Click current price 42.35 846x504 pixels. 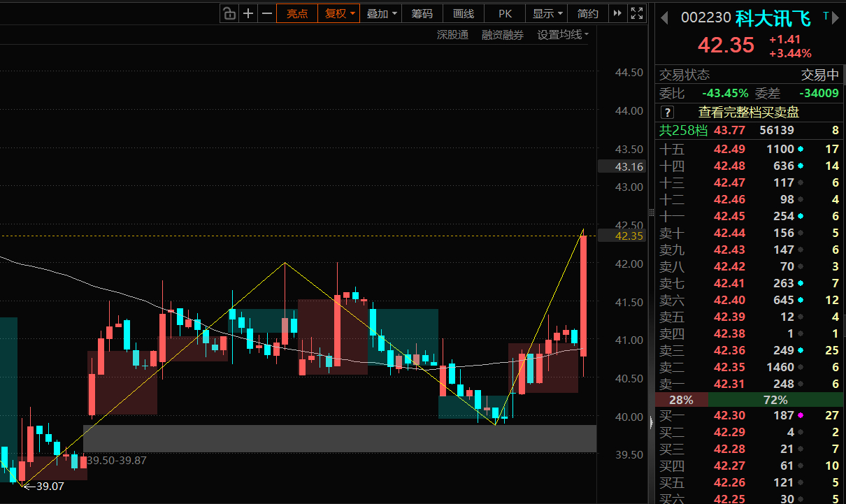pyautogui.click(x=726, y=45)
